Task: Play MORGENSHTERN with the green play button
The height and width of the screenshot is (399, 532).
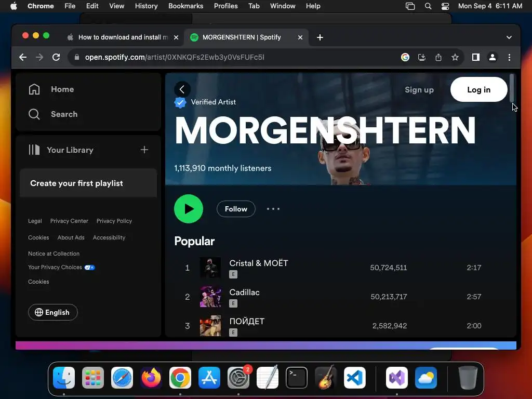Action: point(189,209)
